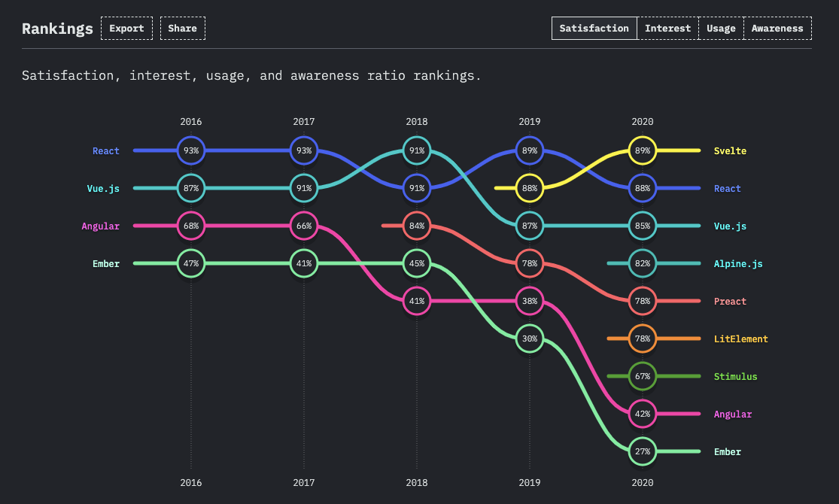Click the Vue.js label on the right

point(729,226)
